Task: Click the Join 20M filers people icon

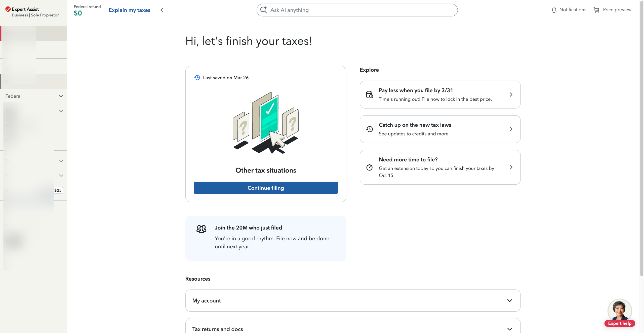Action: pyautogui.click(x=201, y=229)
